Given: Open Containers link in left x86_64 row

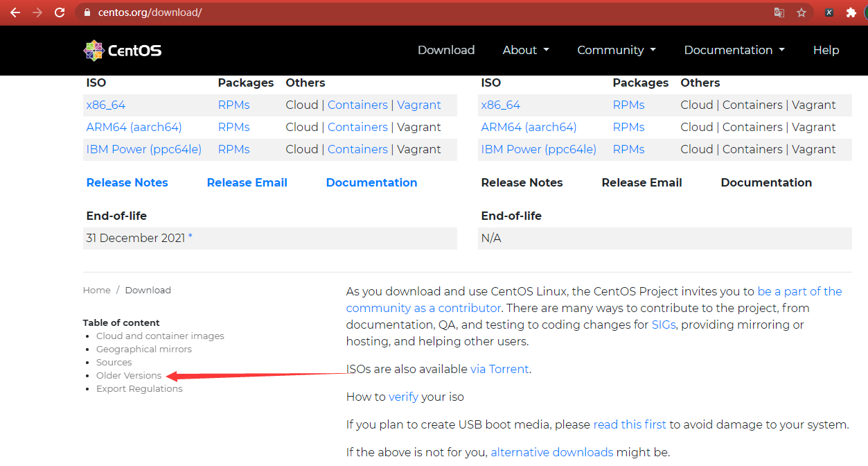Looking at the screenshot, I should (357, 105).
